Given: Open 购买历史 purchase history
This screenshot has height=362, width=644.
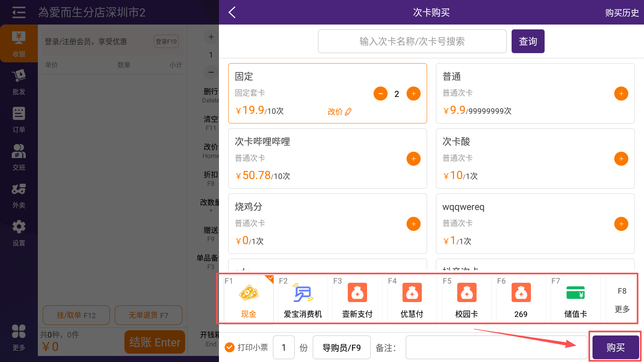Looking at the screenshot, I should [621, 13].
